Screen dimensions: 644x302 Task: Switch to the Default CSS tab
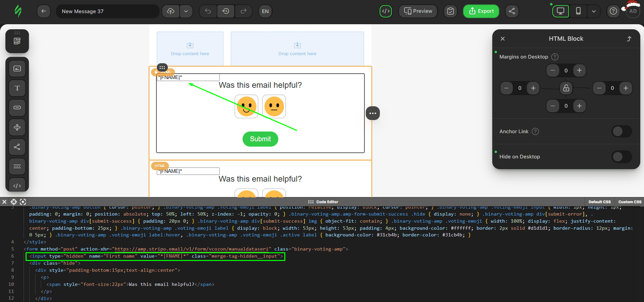click(x=599, y=202)
